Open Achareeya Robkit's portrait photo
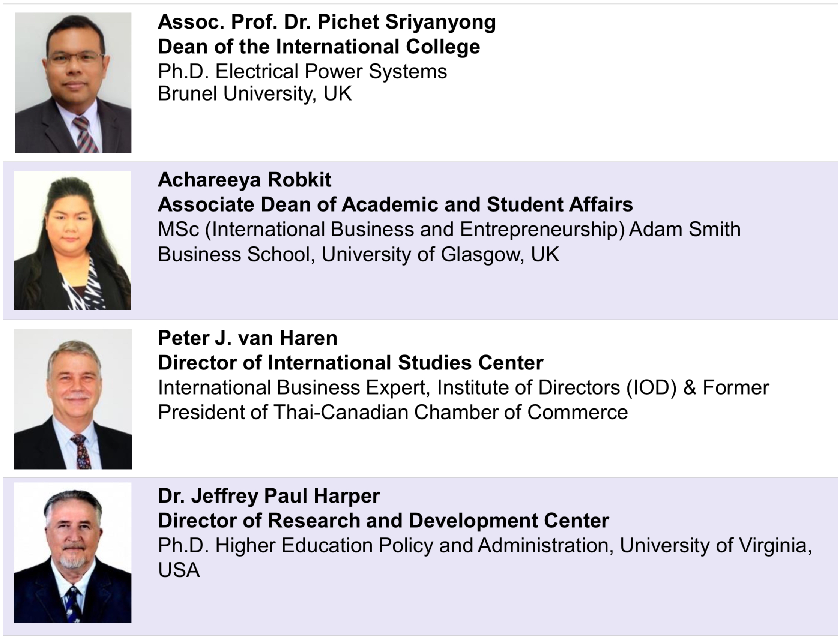Image resolution: width=840 pixels, height=638 pixels. click(72, 240)
